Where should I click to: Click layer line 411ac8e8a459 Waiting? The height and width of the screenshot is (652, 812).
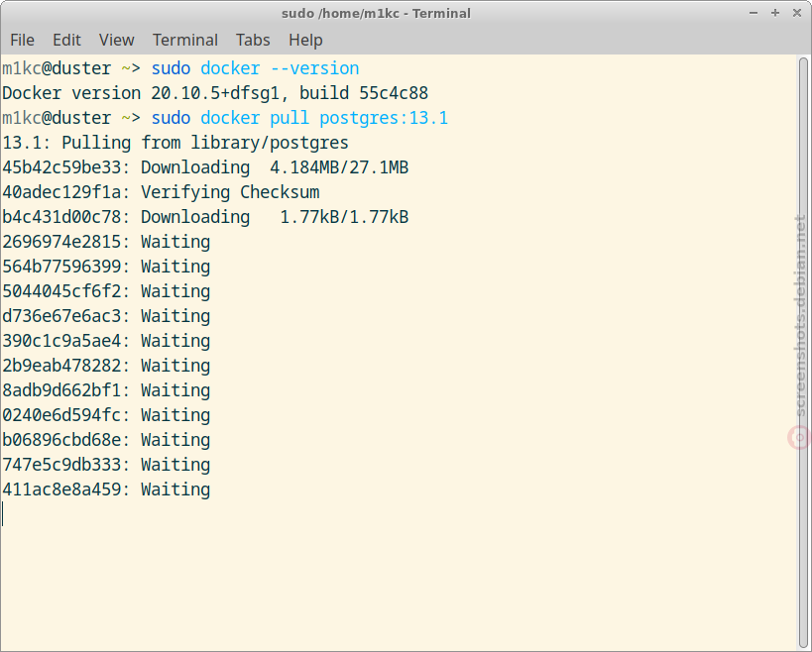point(106,489)
